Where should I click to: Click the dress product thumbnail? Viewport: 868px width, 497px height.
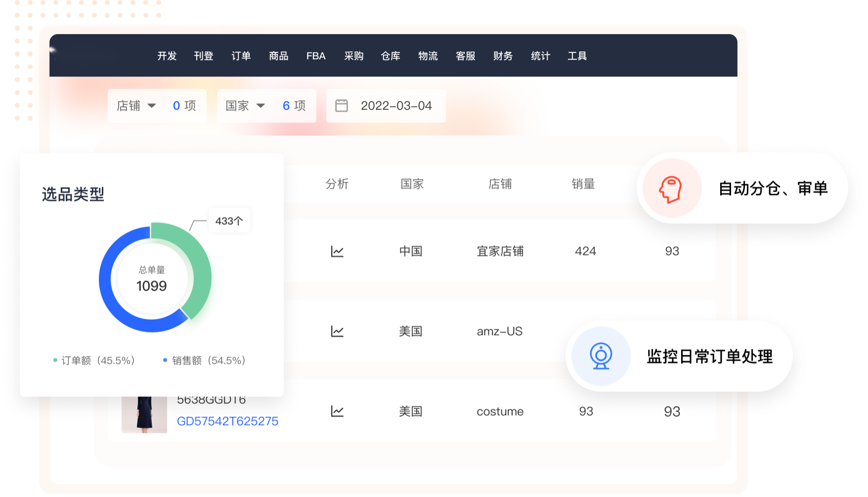[x=144, y=415]
